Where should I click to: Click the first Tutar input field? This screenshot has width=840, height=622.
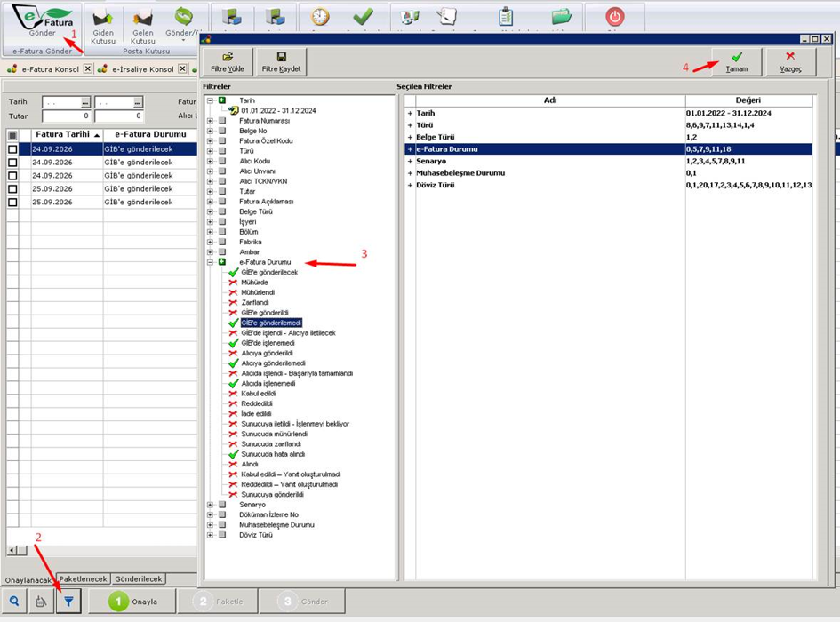66,116
